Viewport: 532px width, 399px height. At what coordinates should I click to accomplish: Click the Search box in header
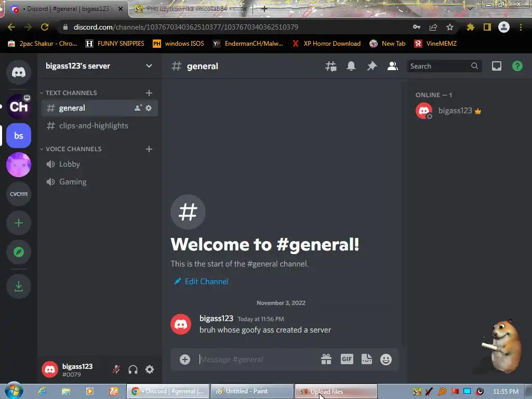(444, 66)
